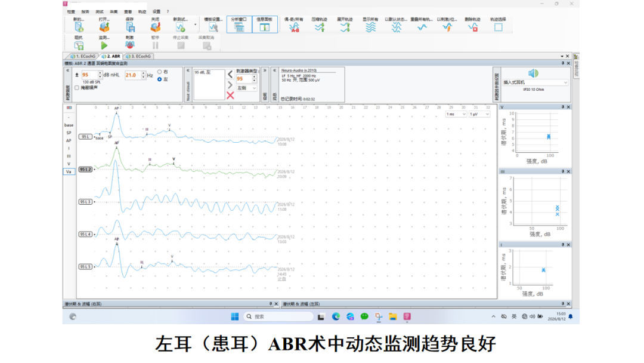644x363 pixels.
Task: Click the 95 dB nHL intensity field
Action: [x=89, y=75]
